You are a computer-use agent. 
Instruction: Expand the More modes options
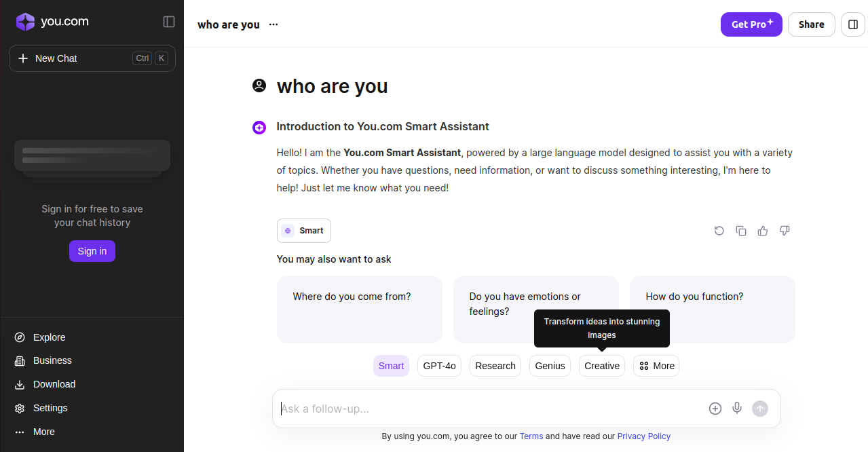[656, 366]
